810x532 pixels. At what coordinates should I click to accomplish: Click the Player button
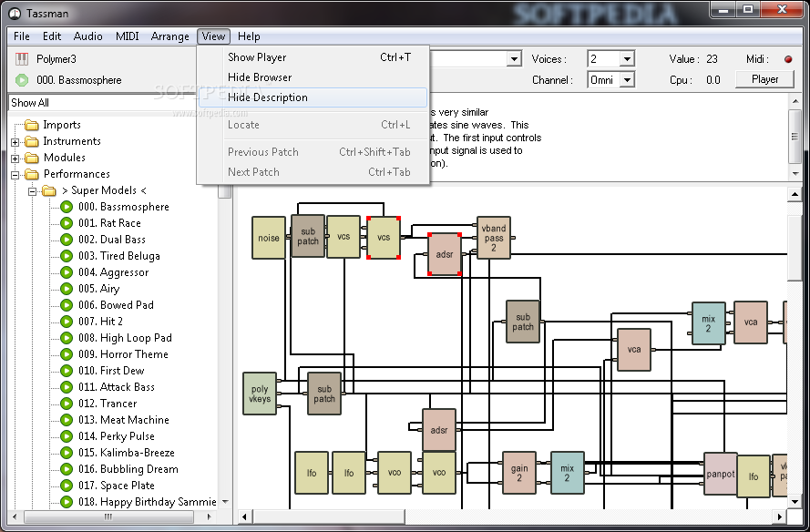pyautogui.click(x=764, y=79)
